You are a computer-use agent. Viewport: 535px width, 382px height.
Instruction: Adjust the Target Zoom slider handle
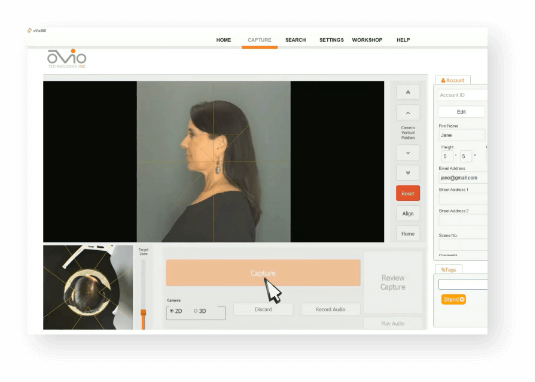point(143,312)
